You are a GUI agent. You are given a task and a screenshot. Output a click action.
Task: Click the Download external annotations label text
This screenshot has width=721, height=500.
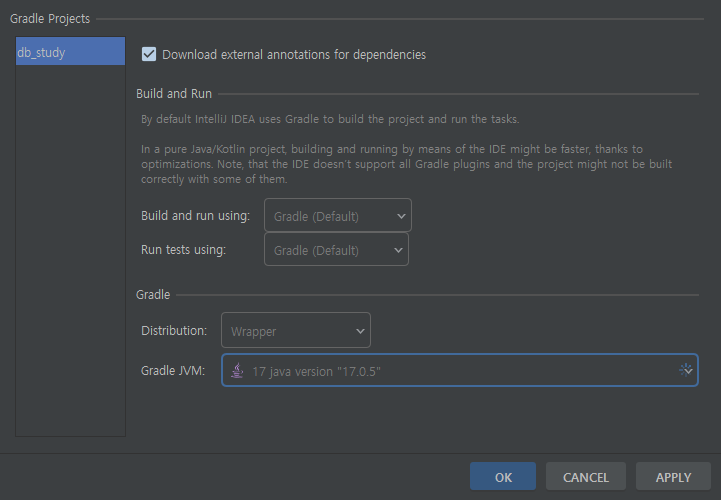(294, 55)
